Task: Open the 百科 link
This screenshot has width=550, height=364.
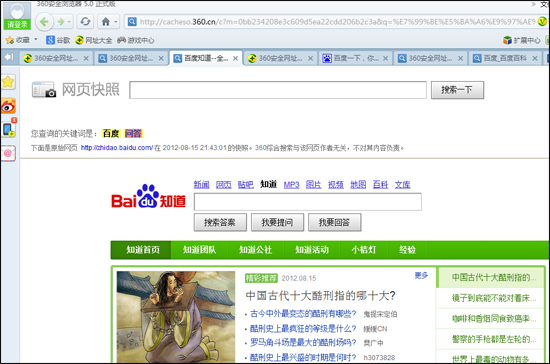Action: click(380, 184)
